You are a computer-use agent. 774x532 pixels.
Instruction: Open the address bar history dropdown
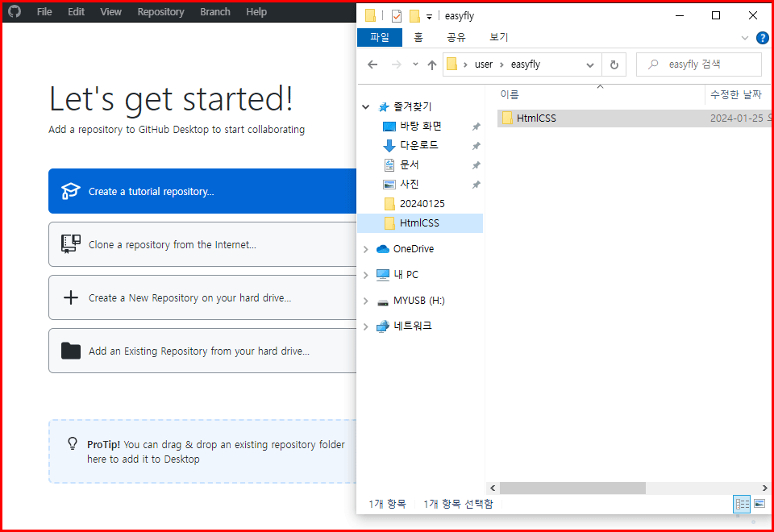589,65
